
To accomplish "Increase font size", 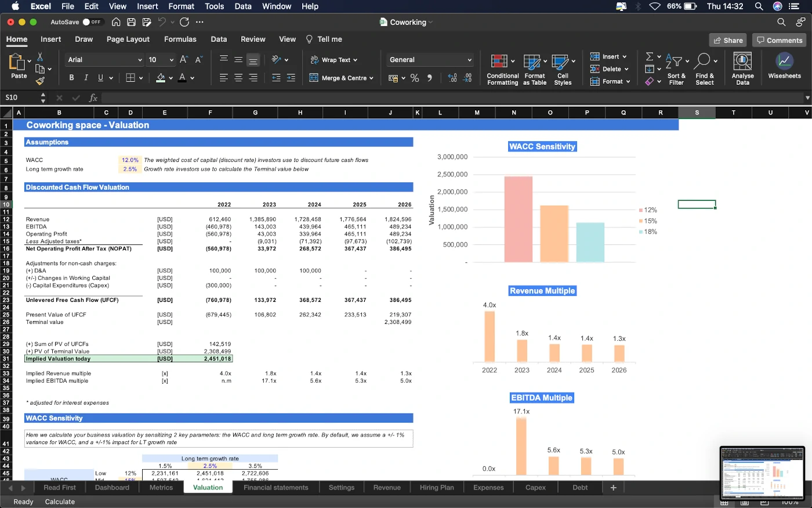I will point(184,60).
